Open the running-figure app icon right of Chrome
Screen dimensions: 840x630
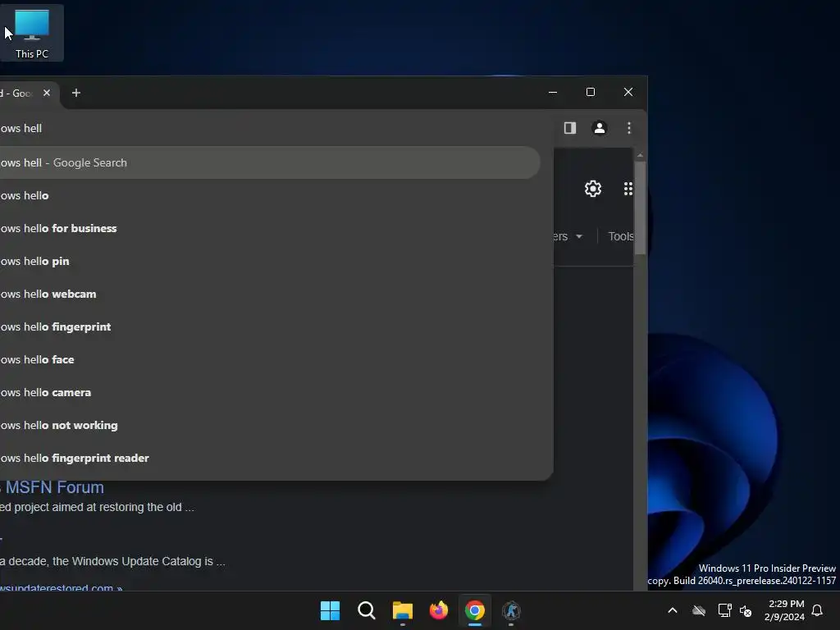pyautogui.click(x=511, y=610)
